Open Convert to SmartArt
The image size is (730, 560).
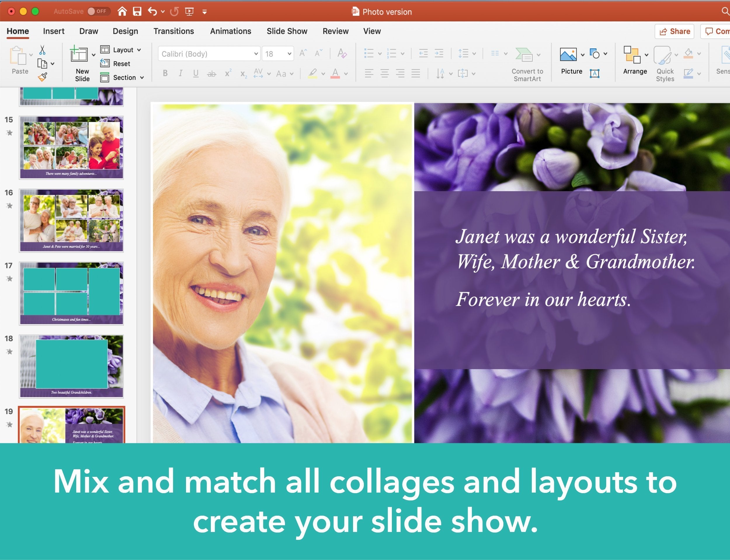tap(526, 63)
